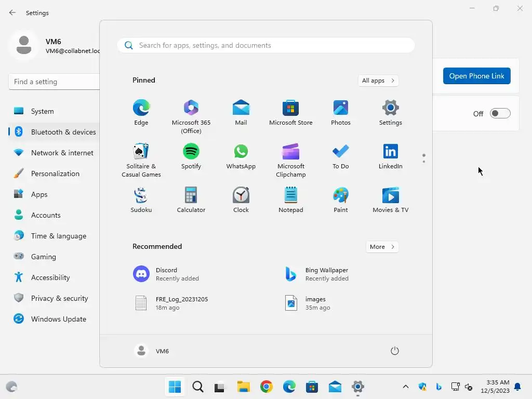The width and height of the screenshot is (532, 399).
Task: Open Personalization settings
Action: pos(54,174)
